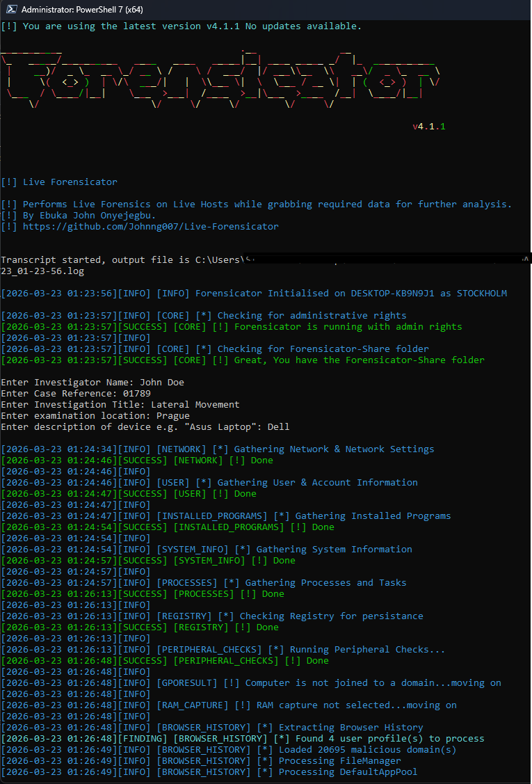The image size is (532, 784).
Task: Click '[REGISTRY] [!] Done' success line
Action: click(140, 627)
